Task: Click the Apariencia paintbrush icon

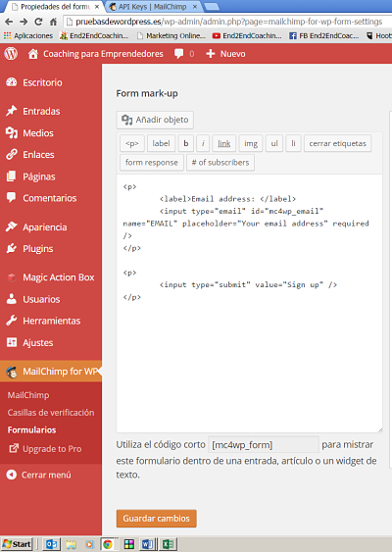Action: (x=11, y=226)
